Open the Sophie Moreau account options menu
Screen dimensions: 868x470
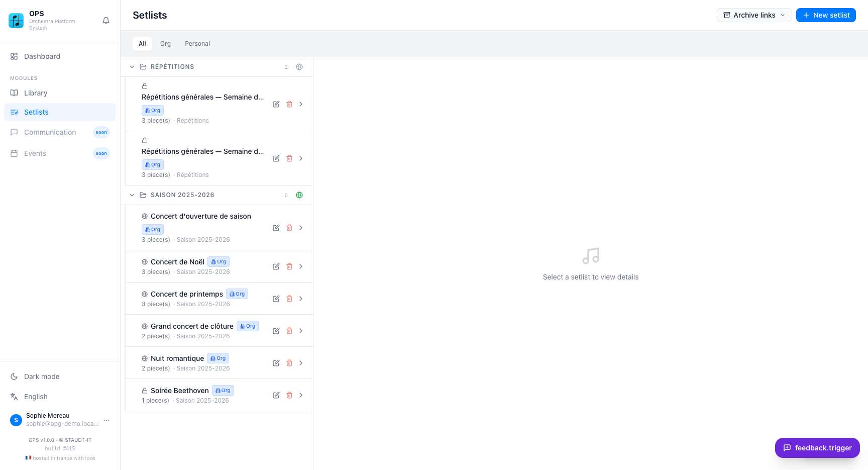coord(106,420)
